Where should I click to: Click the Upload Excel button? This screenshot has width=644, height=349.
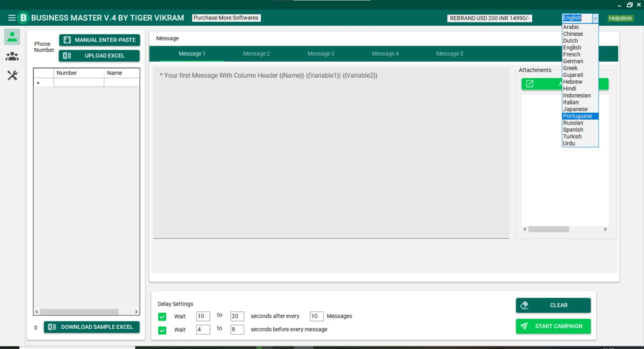(99, 56)
